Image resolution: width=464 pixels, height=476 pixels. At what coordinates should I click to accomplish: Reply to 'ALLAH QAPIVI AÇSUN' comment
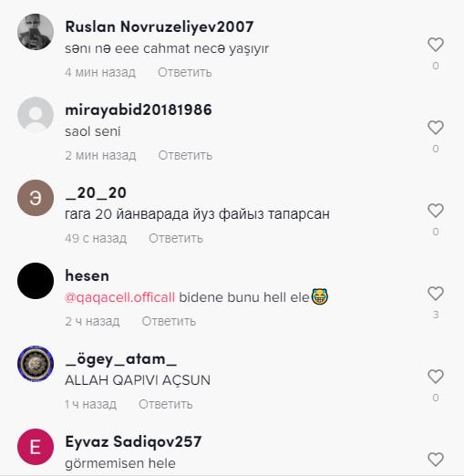point(166,404)
